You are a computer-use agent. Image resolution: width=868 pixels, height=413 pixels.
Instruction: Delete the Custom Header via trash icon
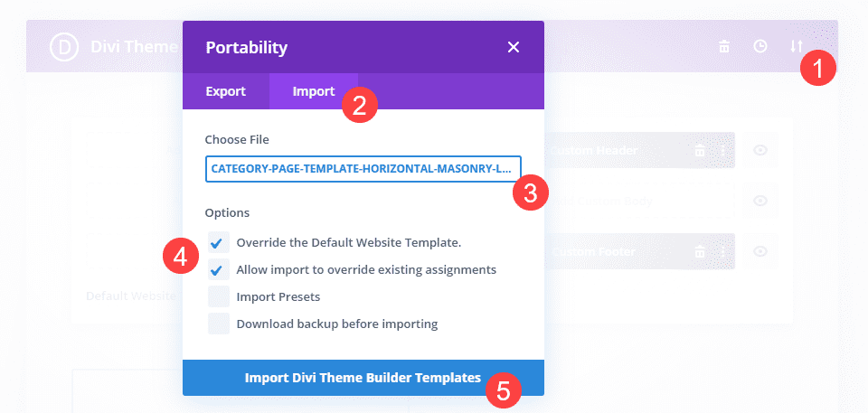699,151
